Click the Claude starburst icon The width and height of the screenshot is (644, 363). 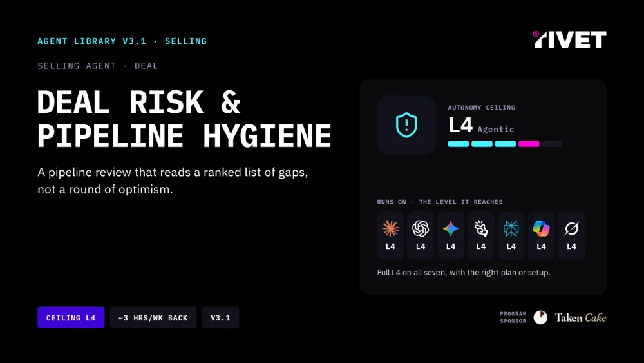390,228
